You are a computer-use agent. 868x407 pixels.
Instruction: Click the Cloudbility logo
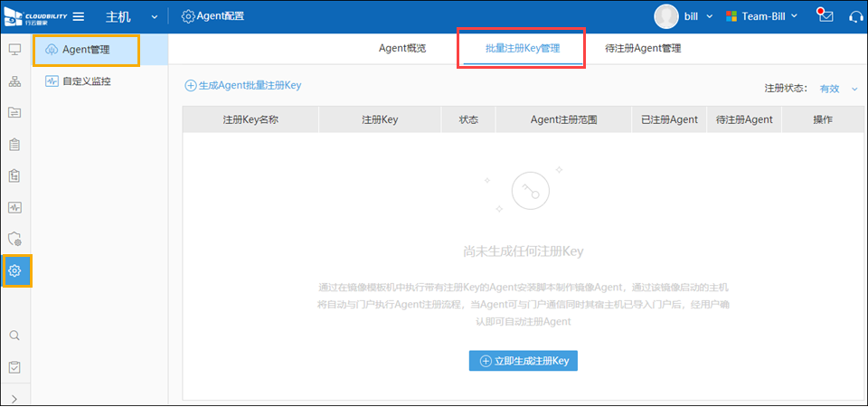pos(35,17)
